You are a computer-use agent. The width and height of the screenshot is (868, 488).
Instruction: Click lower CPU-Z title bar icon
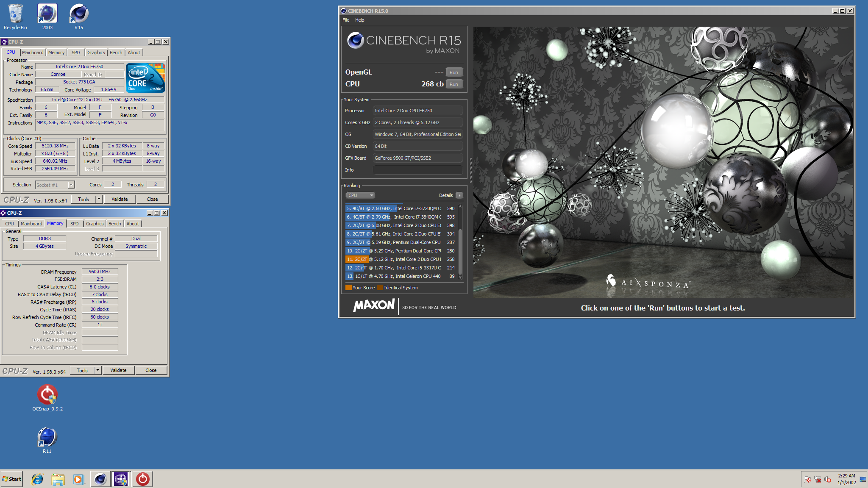pyautogui.click(x=3, y=213)
